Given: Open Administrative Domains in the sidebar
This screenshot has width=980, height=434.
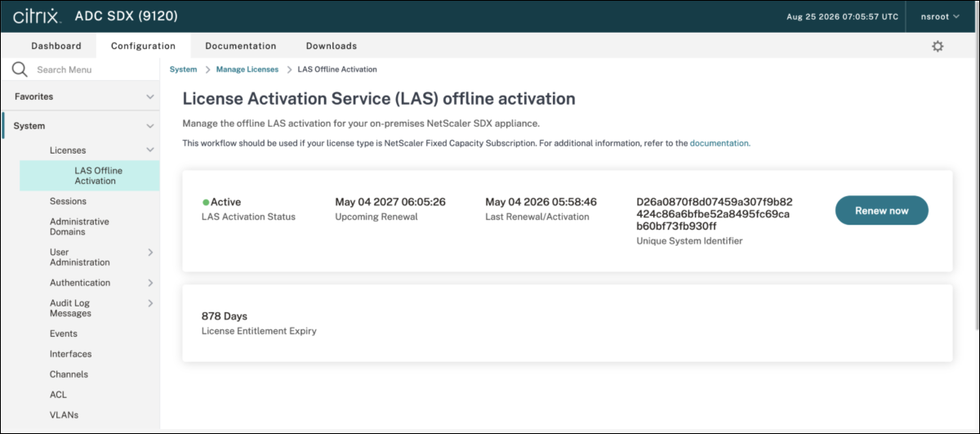Looking at the screenshot, I should tap(79, 226).
